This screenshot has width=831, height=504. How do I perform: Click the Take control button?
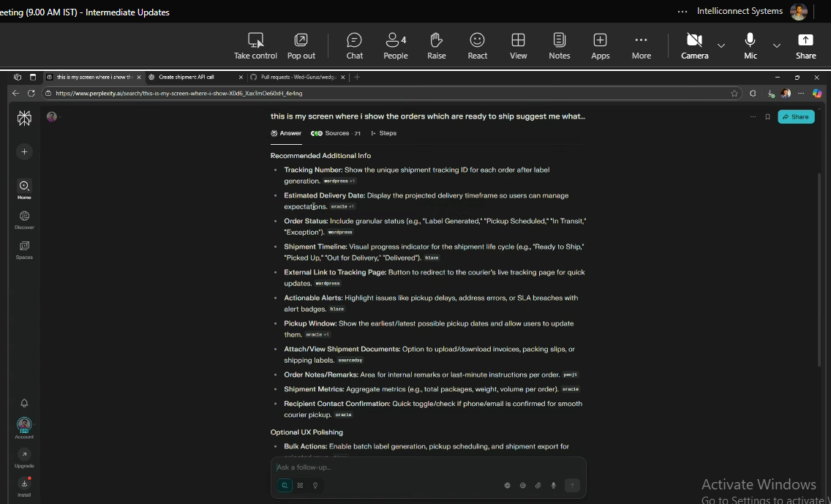pos(255,45)
